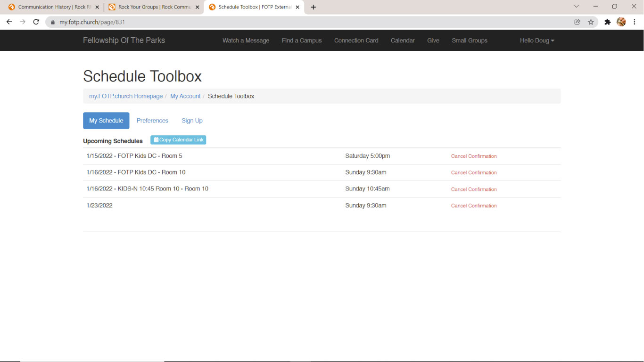
Task: Reload the page with the refresh icon
Action: point(36,22)
